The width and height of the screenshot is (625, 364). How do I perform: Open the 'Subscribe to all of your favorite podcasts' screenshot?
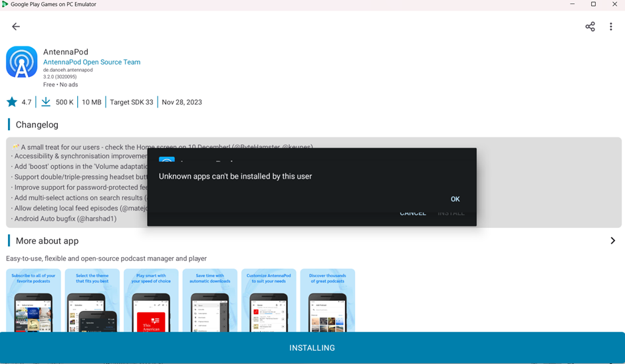[x=33, y=300]
